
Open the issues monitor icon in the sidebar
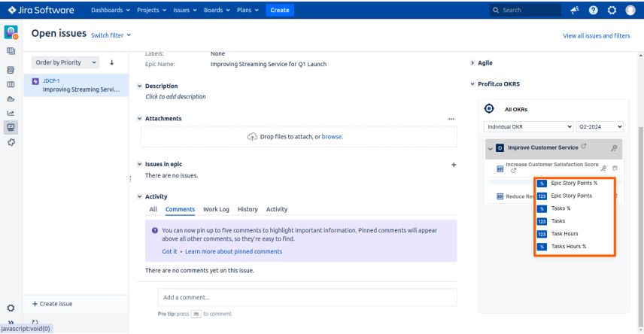click(11, 127)
